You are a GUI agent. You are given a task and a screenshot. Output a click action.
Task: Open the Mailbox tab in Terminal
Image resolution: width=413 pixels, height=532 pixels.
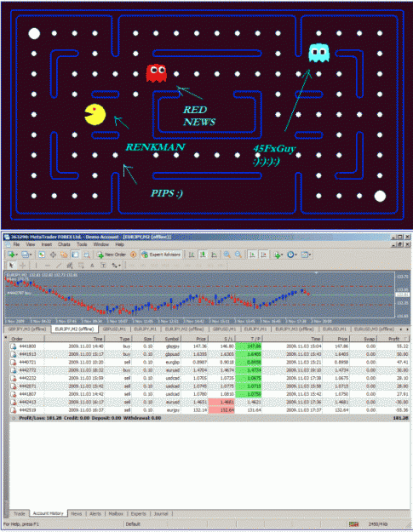116,513
